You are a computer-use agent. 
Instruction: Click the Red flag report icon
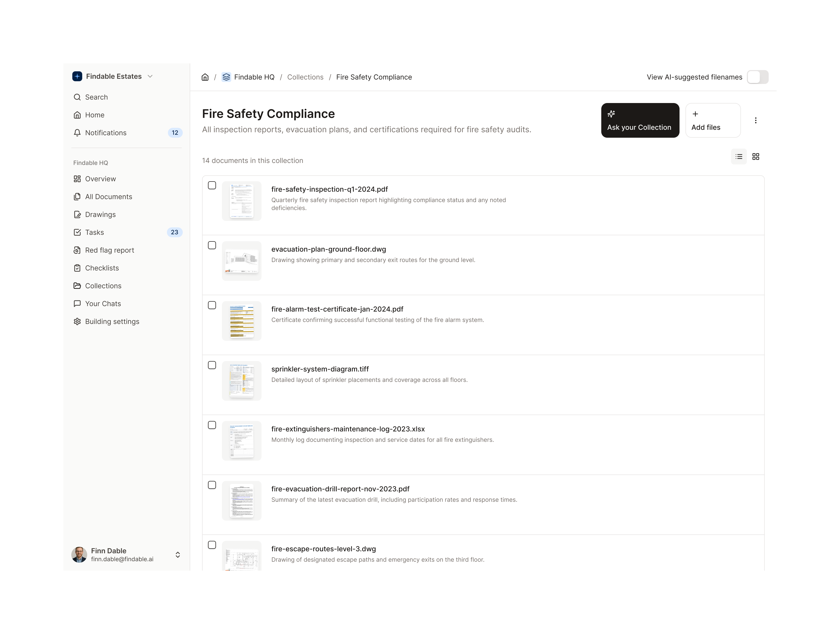point(77,250)
